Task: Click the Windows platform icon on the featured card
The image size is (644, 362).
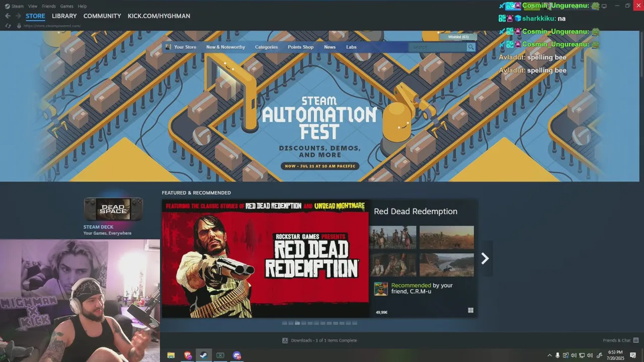Action: 470,311
